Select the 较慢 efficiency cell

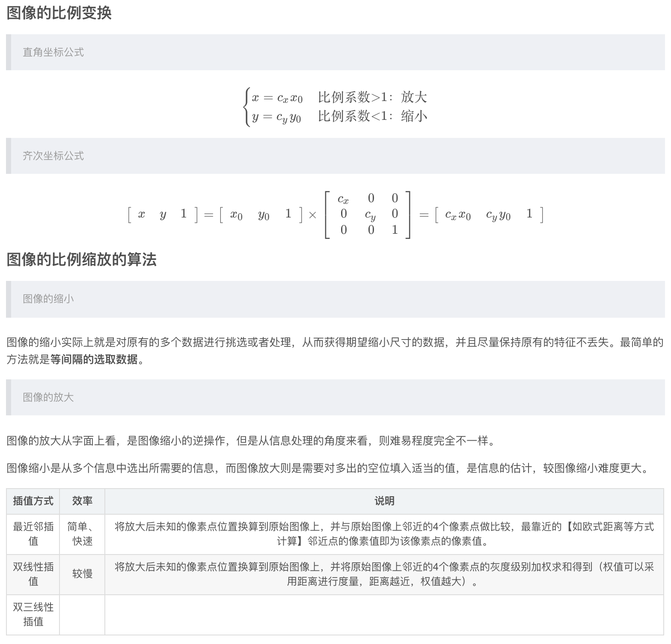pyautogui.click(x=82, y=574)
